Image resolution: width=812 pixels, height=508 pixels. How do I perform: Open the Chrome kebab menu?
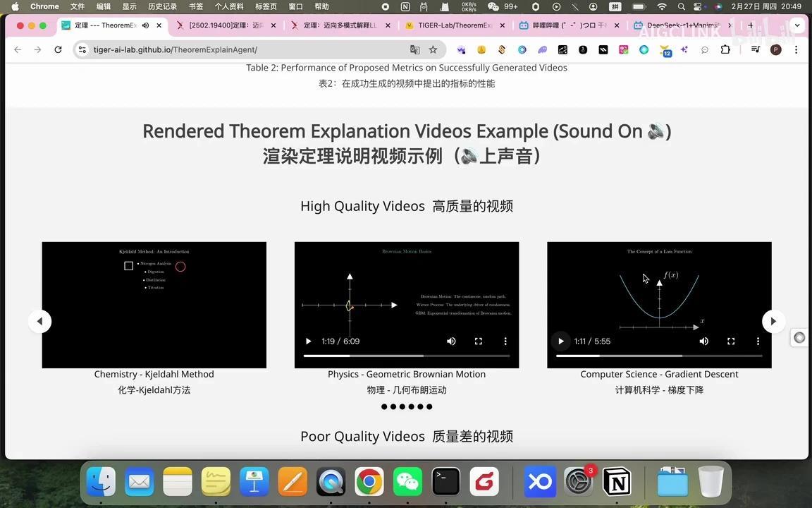point(796,49)
